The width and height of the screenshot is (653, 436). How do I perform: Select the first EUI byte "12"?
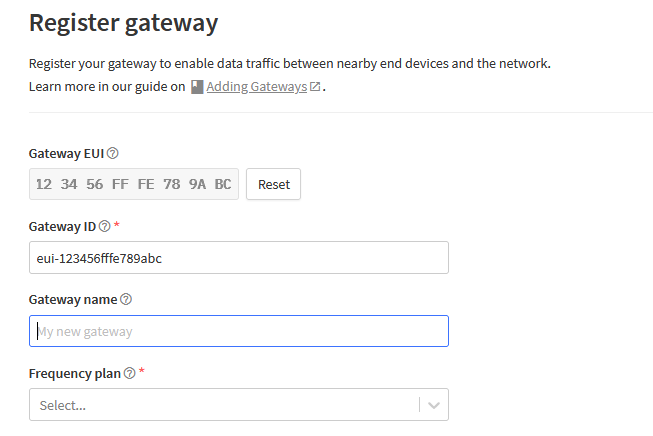[x=44, y=184]
